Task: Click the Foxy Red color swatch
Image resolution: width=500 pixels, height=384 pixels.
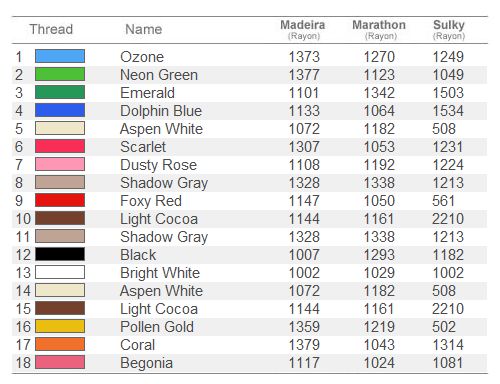Action: coord(60,200)
